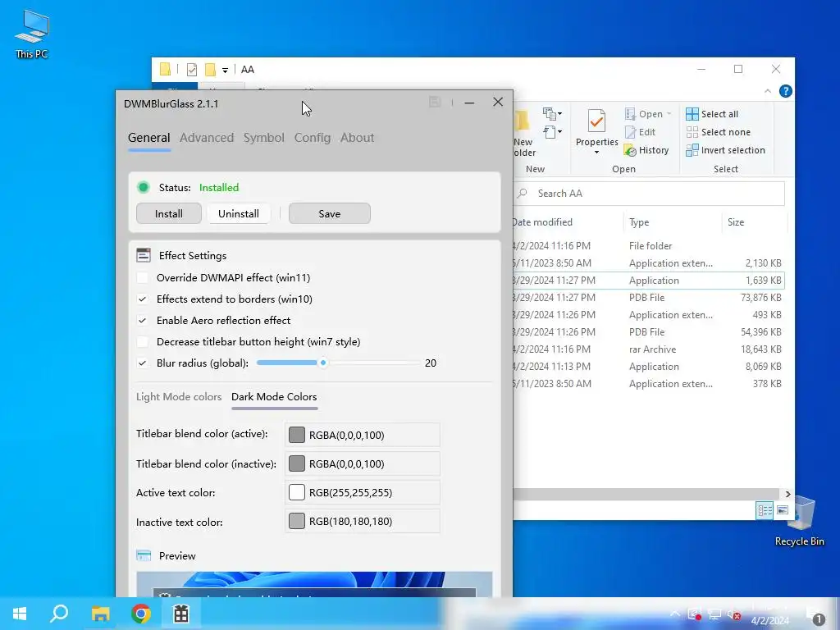Expand the Open dropdown arrow in ribbon
The width and height of the screenshot is (840, 630).
[669, 114]
